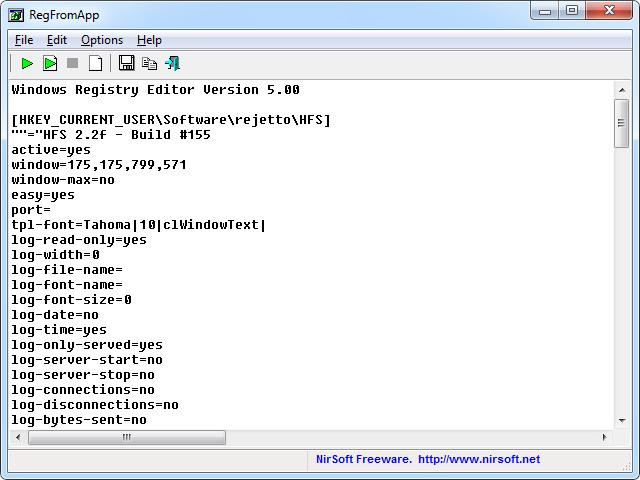Click the floppy disk Save icon
640x480 pixels.
coord(127,63)
